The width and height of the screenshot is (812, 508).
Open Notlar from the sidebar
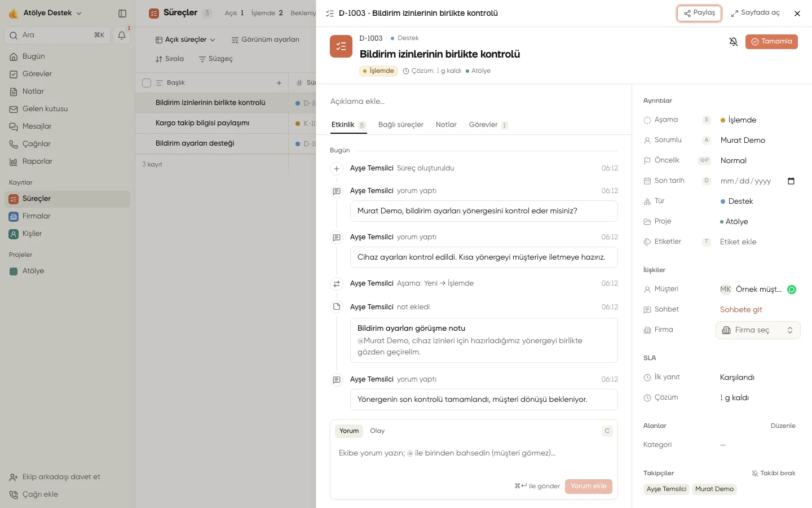click(67, 91)
